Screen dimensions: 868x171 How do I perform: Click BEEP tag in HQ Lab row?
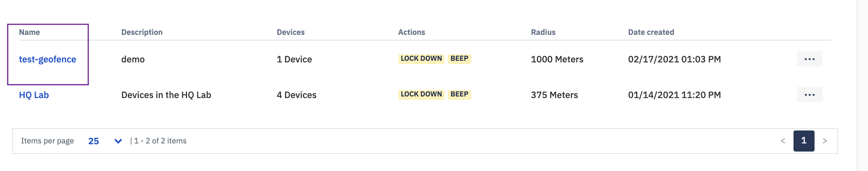click(460, 94)
